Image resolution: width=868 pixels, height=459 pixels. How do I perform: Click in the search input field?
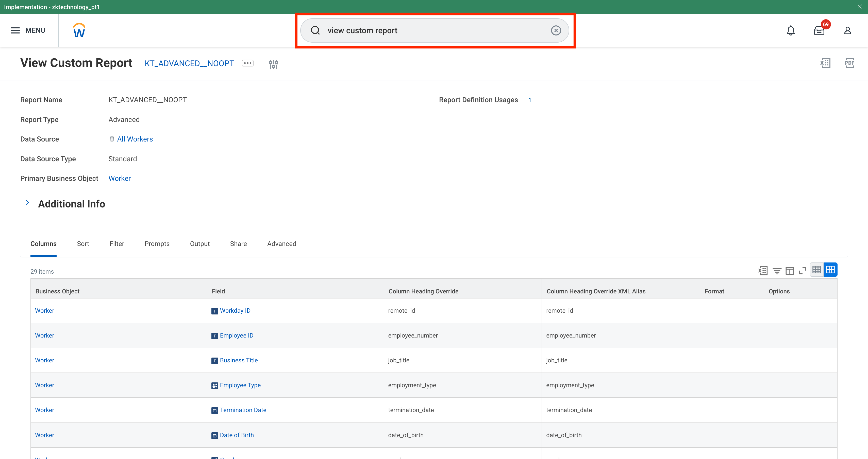pos(435,31)
